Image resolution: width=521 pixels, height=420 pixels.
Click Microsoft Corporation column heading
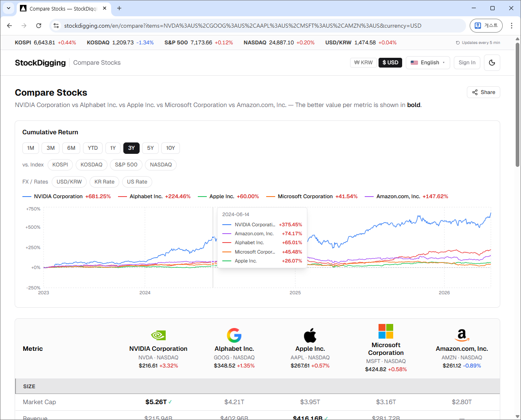tap(386, 349)
